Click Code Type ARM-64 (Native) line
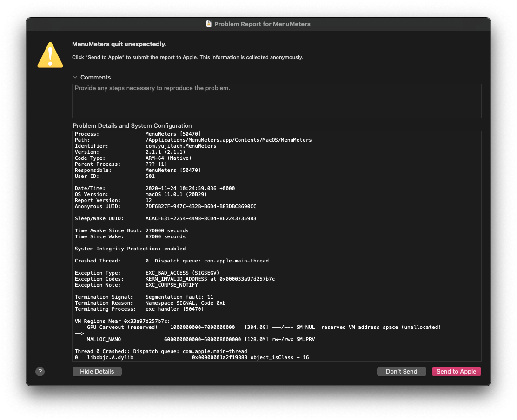This screenshot has width=517, height=420. [x=133, y=158]
